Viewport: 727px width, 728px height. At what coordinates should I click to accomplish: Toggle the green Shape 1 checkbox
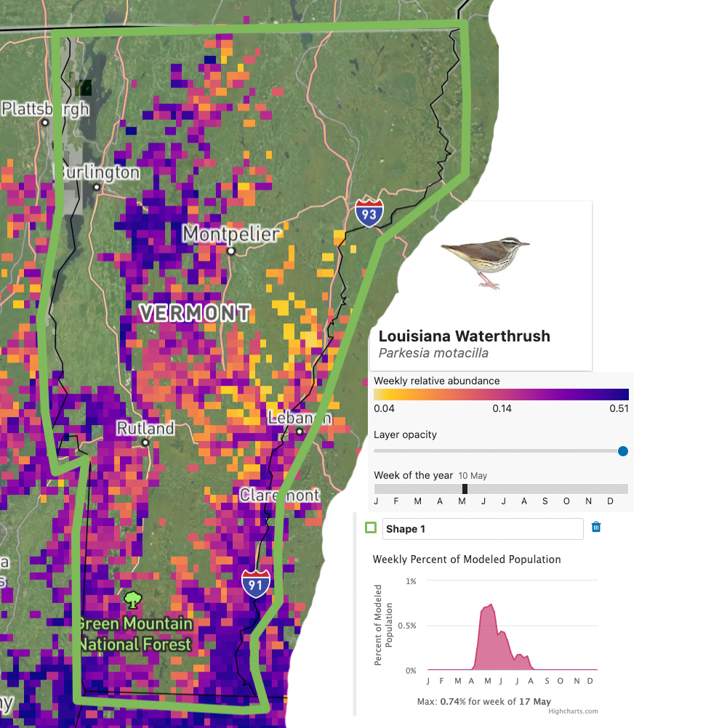tap(371, 528)
